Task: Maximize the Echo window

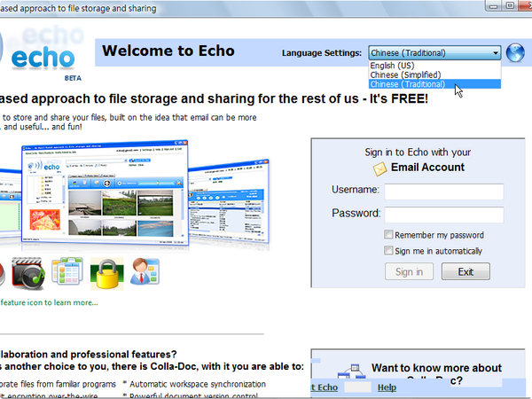Action: pyautogui.click(x=510, y=6)
